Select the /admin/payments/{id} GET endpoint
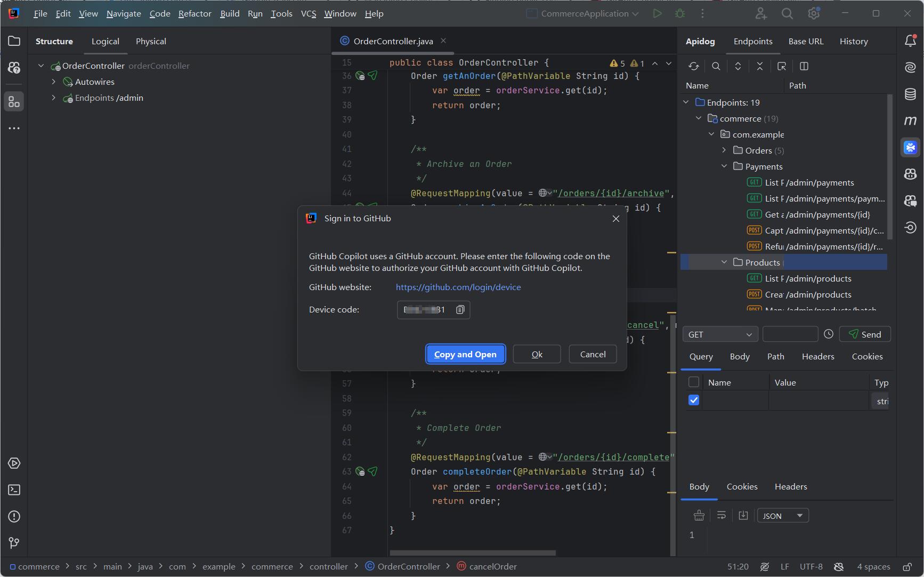 pyautogui.click(x=817, y=214)
